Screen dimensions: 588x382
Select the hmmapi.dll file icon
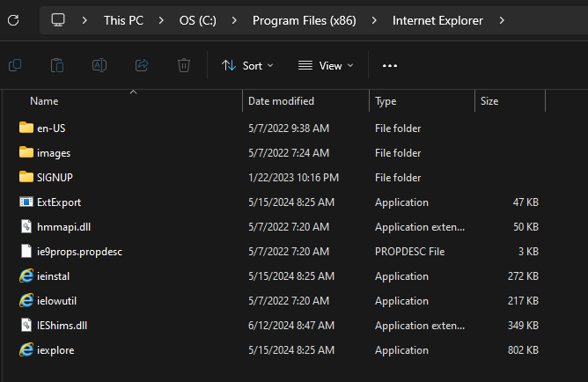tap(26, 226)
